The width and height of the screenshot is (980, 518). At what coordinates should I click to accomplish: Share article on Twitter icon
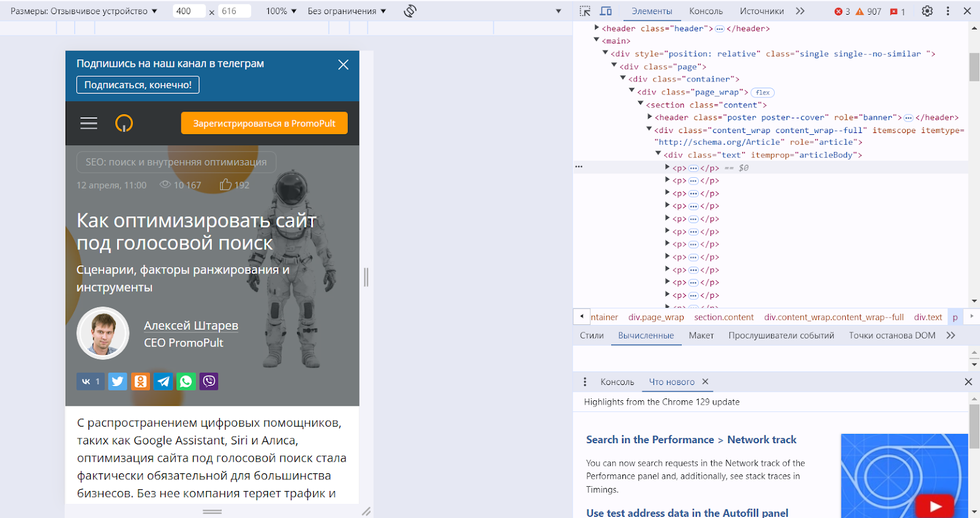click(118, 381)
